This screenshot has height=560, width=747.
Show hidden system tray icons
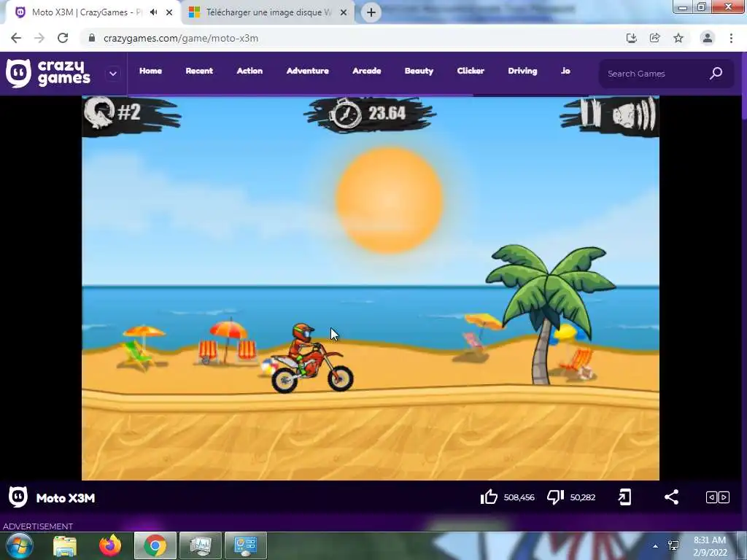656,546
